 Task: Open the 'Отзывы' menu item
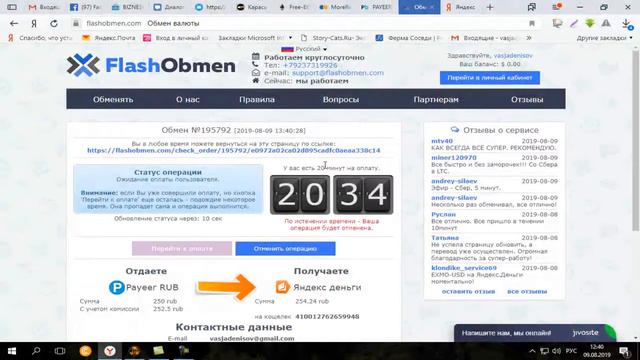click(x=527, y=99)
